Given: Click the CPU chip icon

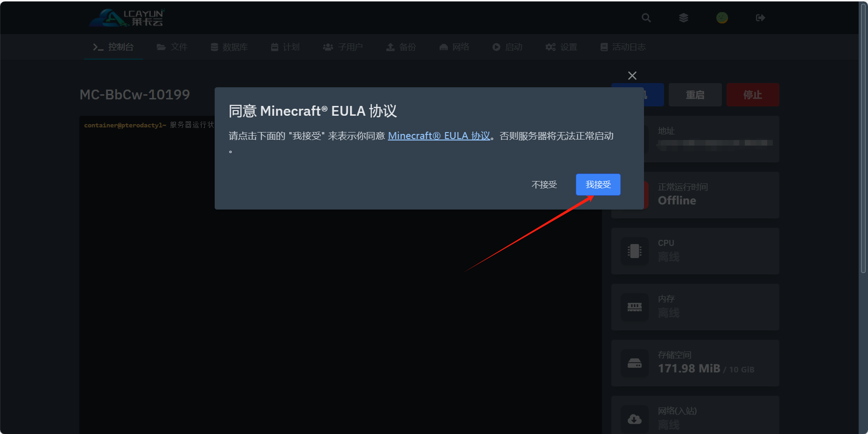Looking at the screenshot, I should (x=635, y=251).
